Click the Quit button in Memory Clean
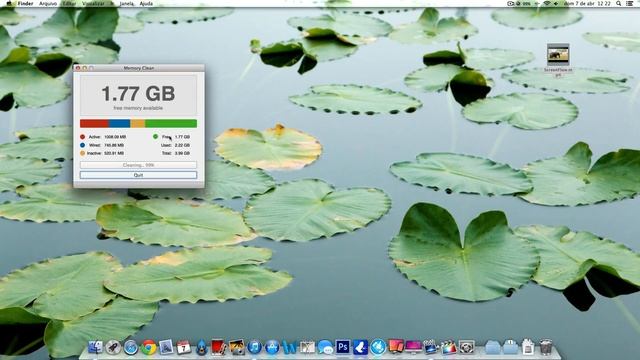The width and height of the screenshot is (640, 360). pos(138,175)
